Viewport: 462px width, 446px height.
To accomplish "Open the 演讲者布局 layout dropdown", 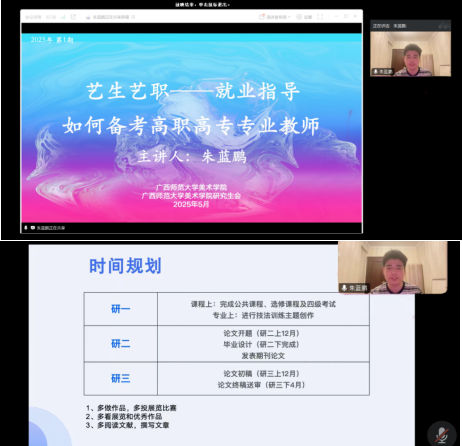I will 275,17.
